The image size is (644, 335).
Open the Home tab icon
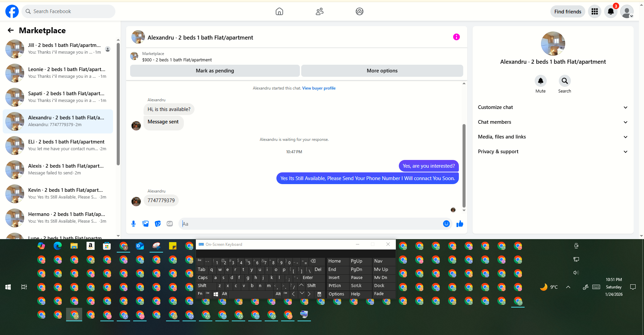pos(279,11)
